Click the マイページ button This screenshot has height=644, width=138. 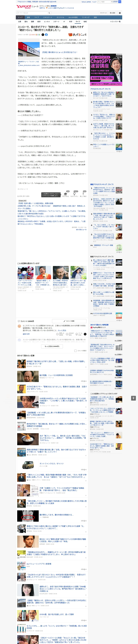[x=103, y=13]
